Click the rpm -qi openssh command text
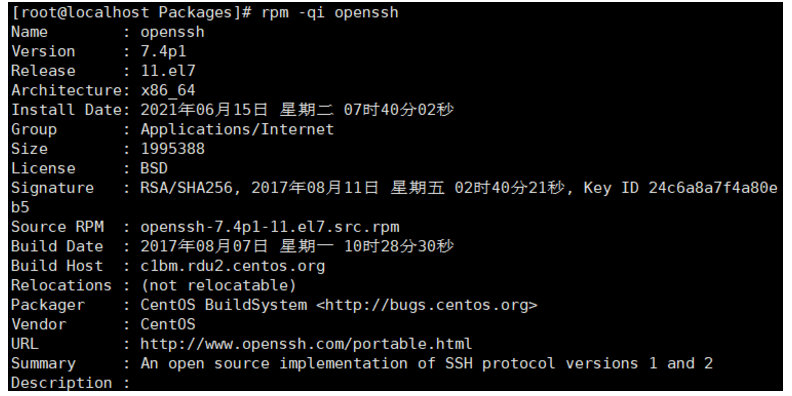 [x=330, y=12]
